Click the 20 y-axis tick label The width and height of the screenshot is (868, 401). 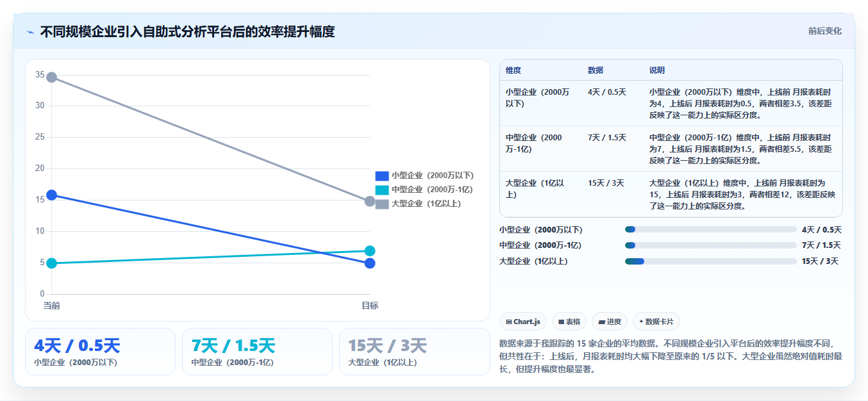pos(40,168)
